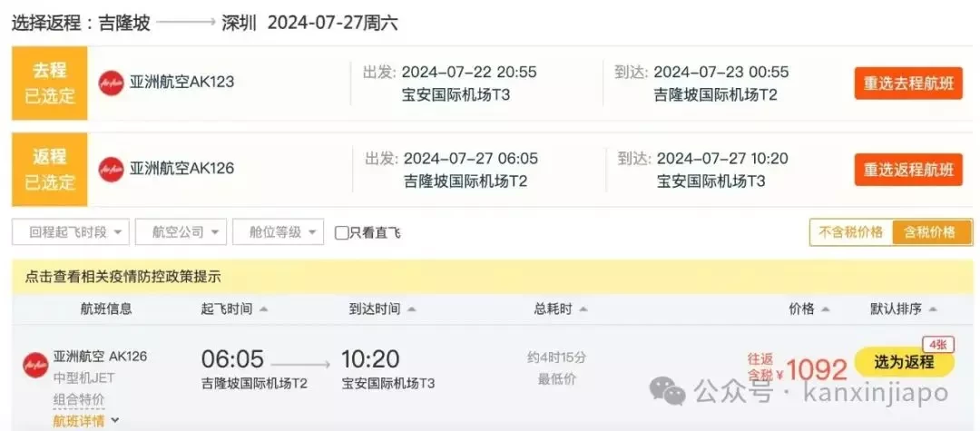Click 返程已选定 return tab label
This screenshot has width=980, height=431.
tap(49, 170)
